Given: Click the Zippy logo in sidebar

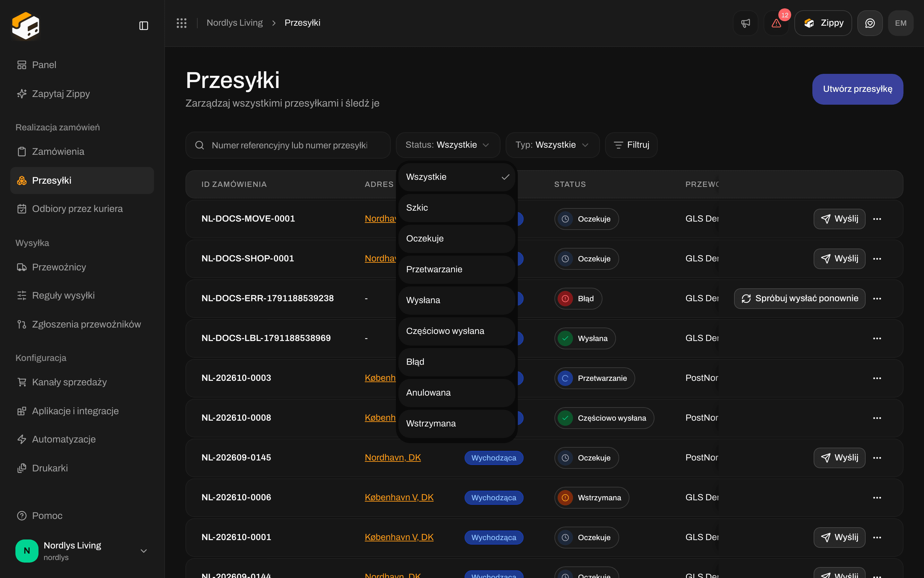Looking at the screenshot, I should pyautogui.click(x=26, y=26).
